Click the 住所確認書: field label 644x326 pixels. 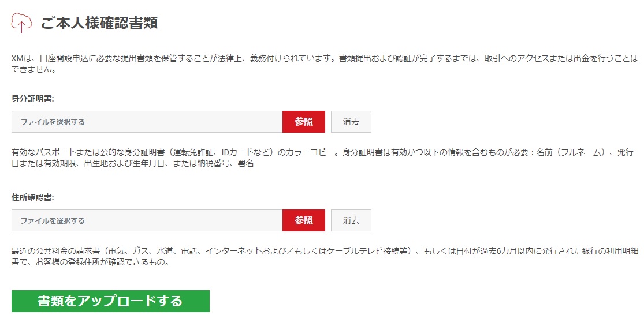[x=33, y=197]
